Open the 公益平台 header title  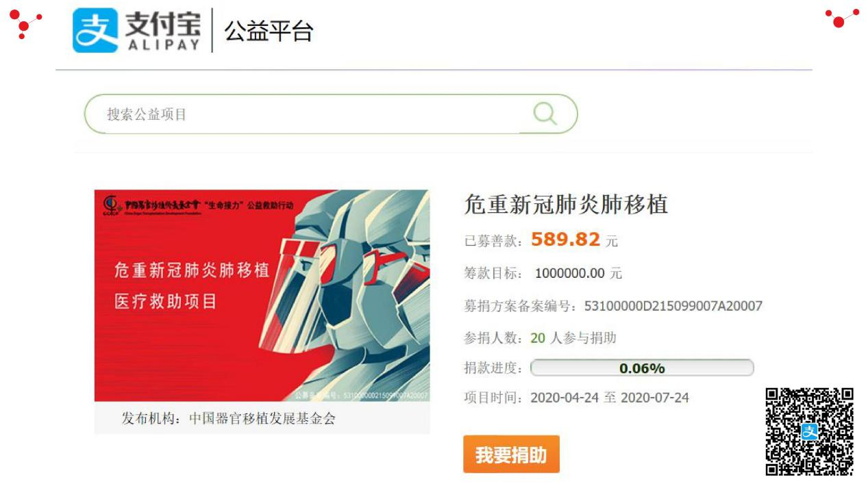[269, 31]
